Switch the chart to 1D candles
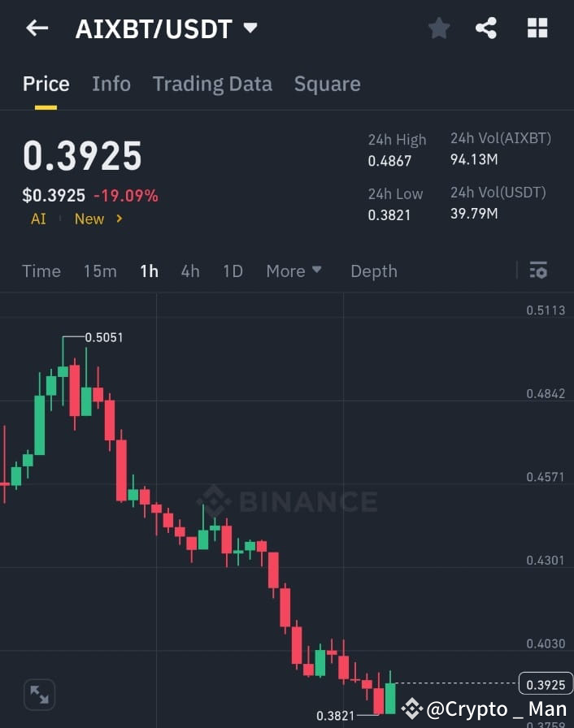 point(232,271)
